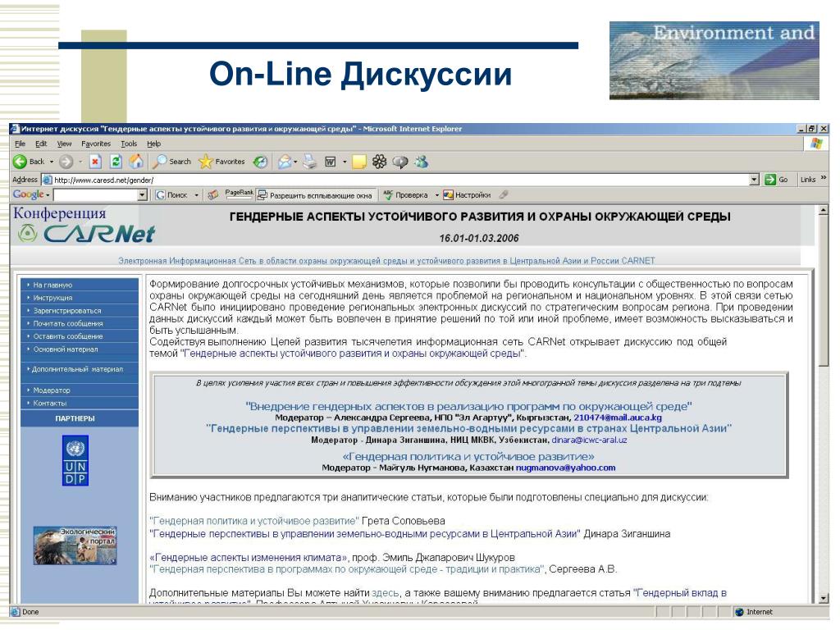Open the Favorites menu
840x630 pixels.
(x=96, y=144)
